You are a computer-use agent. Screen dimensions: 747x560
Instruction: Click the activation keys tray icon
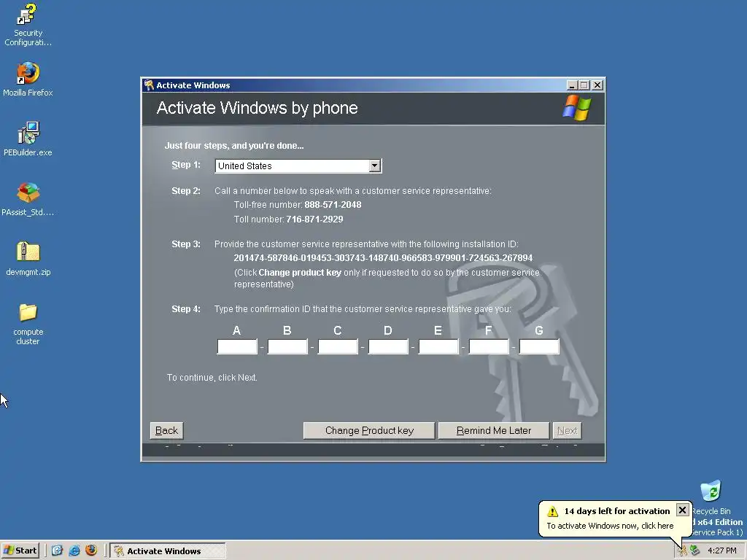point(682,551)
